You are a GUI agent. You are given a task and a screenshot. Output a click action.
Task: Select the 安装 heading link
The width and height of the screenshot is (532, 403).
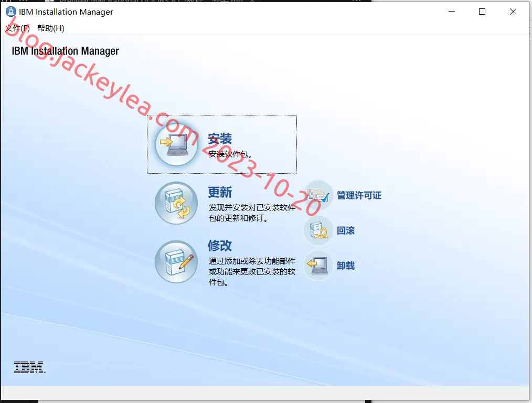pyautogui.click(x=220, y=139)
